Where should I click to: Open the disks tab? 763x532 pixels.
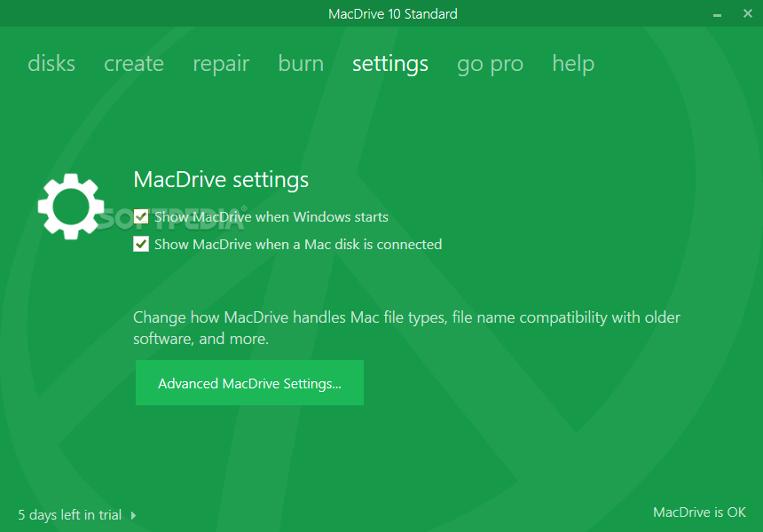[x=51, y=64]
